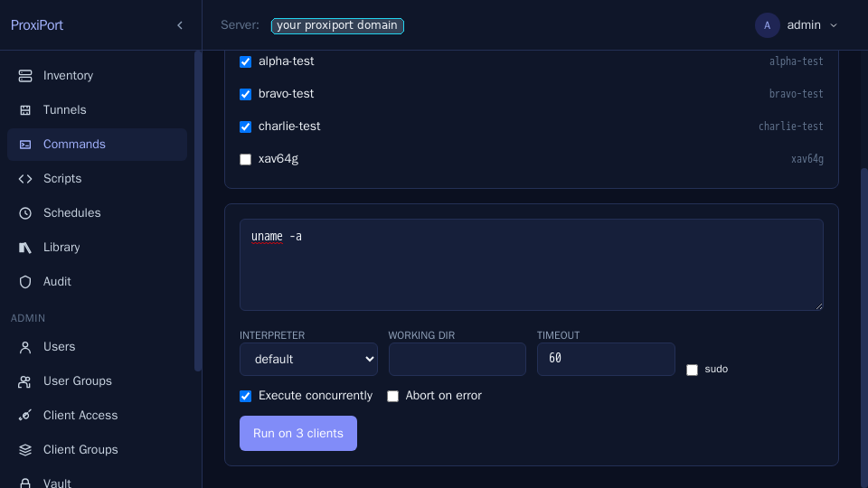The height and width of the screenshot is (488, 868).
Task: Select the Client Groups layers icon
Action: pyautogui.click(x=25, y=450)
